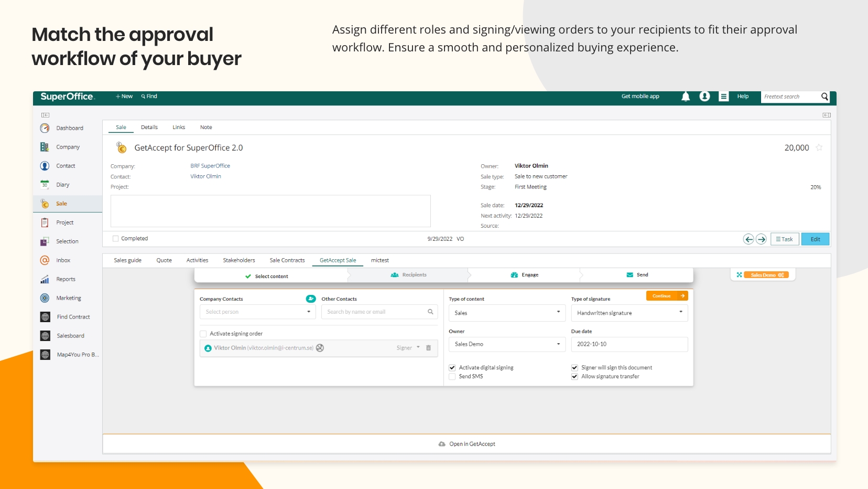Viewport: 868px width, 489px height.
Task: Change Viktor Olmin's Signer role dropdown
Action: (x=408, y=348)
